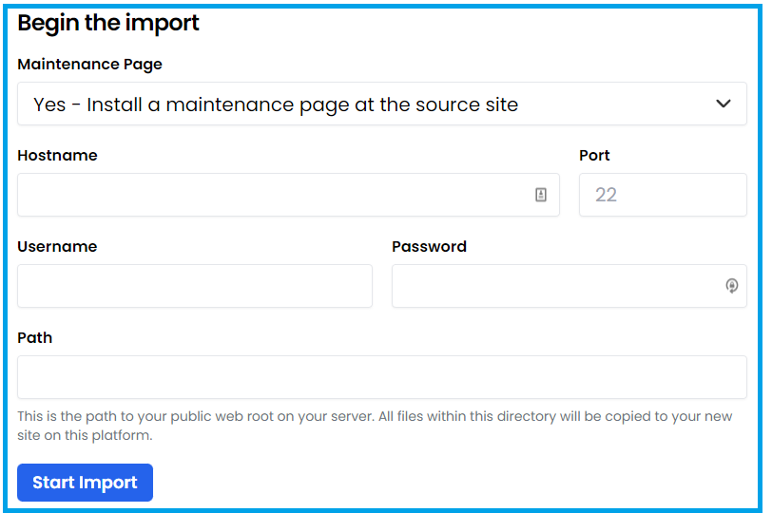Click the password manager icon in Password field
The height and width of the screenshot is (532, 772).
(x=732, y=285)
